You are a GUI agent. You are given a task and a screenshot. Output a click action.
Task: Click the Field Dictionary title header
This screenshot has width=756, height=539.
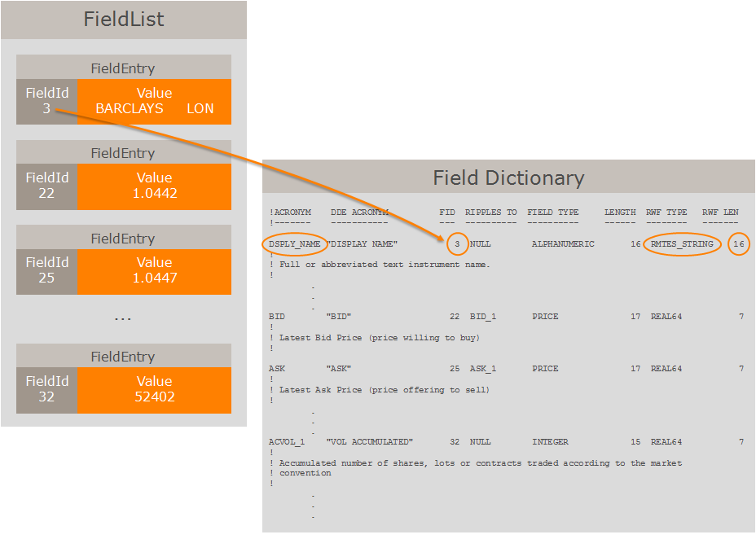(x=508, y=177)
